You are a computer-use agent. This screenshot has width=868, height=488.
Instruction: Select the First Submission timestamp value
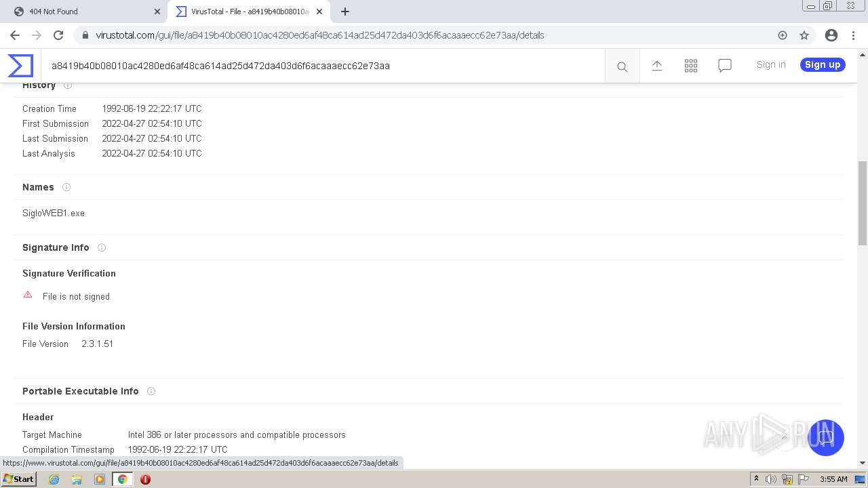tap(152, 123)
